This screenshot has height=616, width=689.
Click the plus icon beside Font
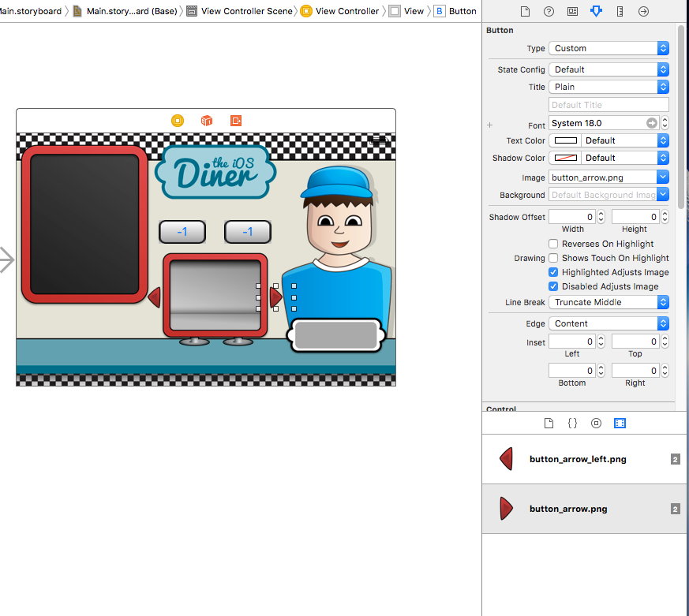(490, 125)
